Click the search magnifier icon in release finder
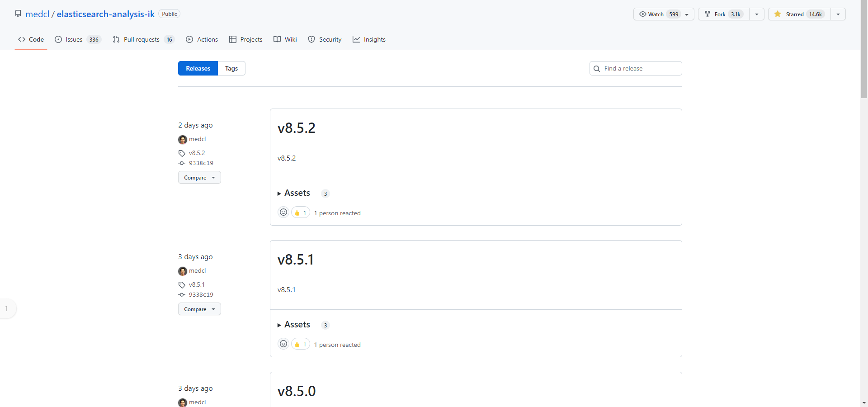The width and height of the screenshot is (868, 407). (597, 69)
